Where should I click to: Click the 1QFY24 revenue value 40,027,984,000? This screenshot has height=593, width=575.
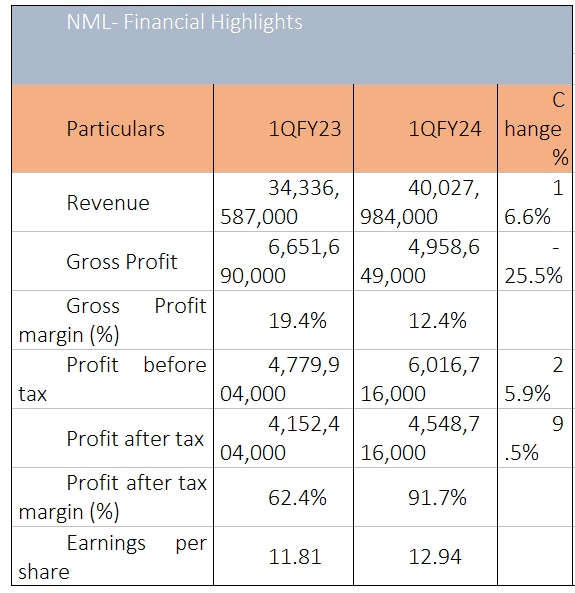point(426,202)
